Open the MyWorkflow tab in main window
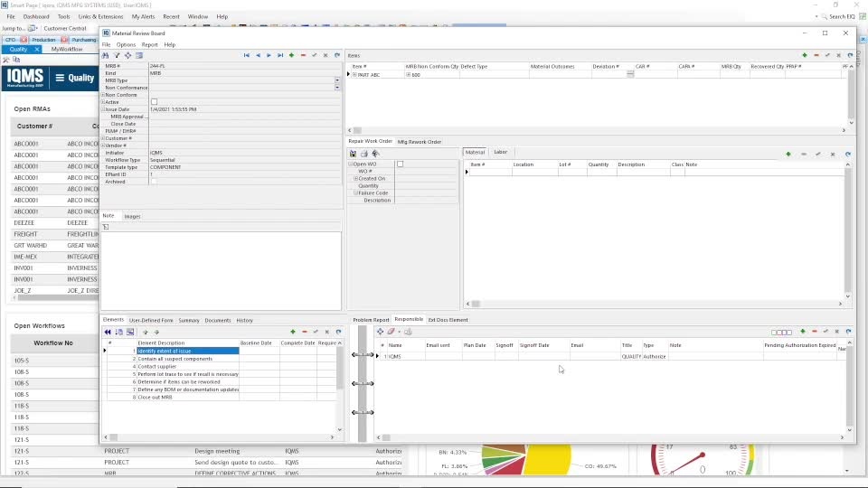 pos(67,49)
